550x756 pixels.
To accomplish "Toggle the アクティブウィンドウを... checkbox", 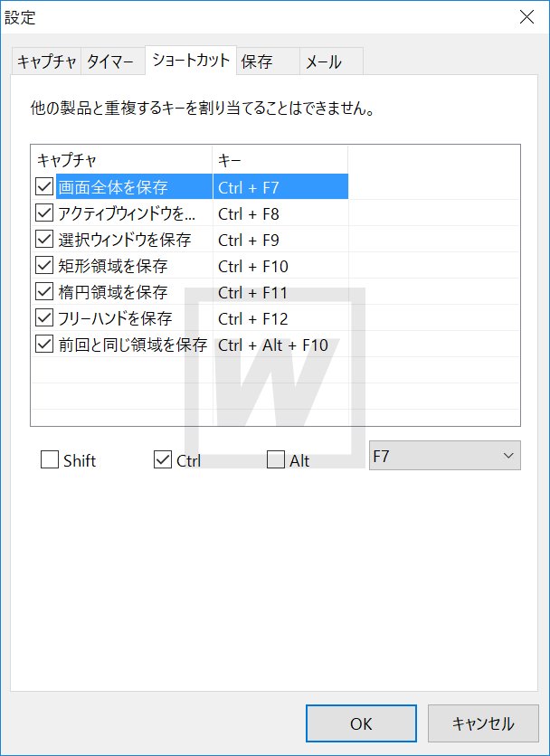I will pos(44,213).
